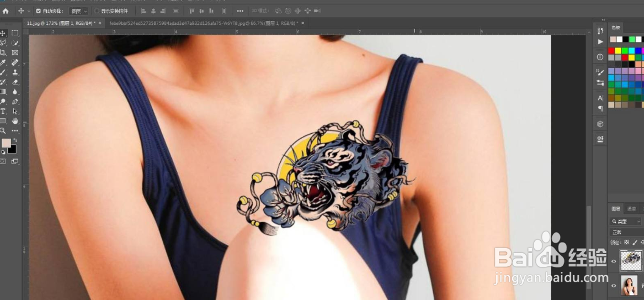Click the Home button in options bar
The image size is (644, 300).
click(6, 11)
